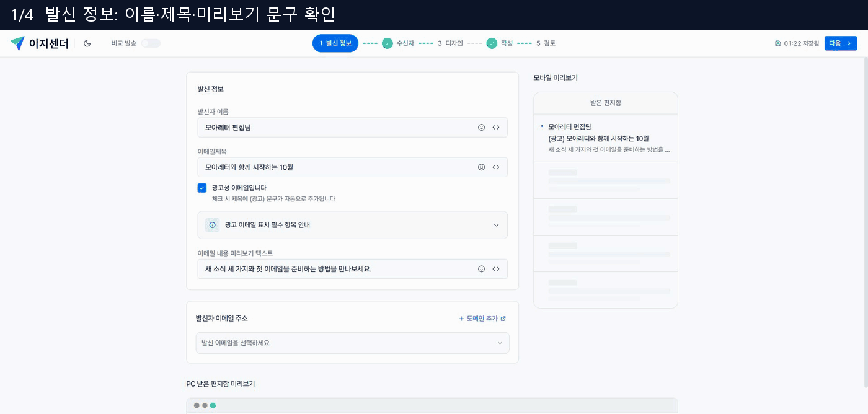Click the green check icon beside 작성

point(492,43)
